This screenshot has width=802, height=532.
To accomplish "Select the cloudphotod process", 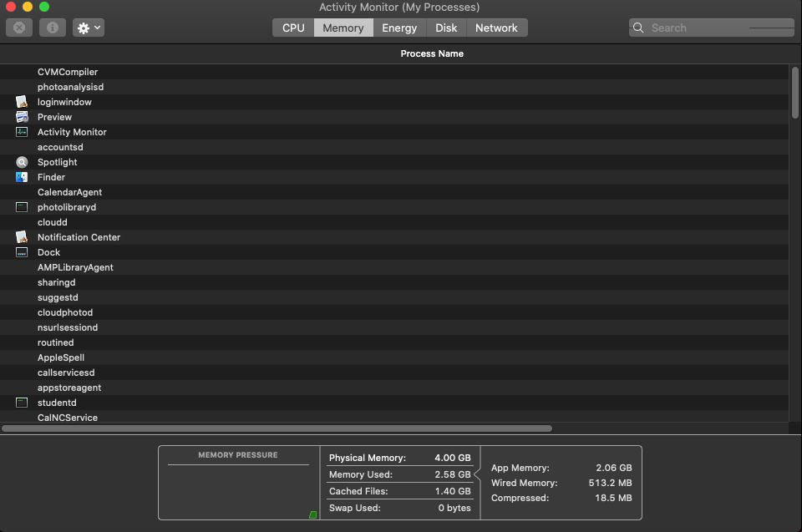I will click(393, 312).
